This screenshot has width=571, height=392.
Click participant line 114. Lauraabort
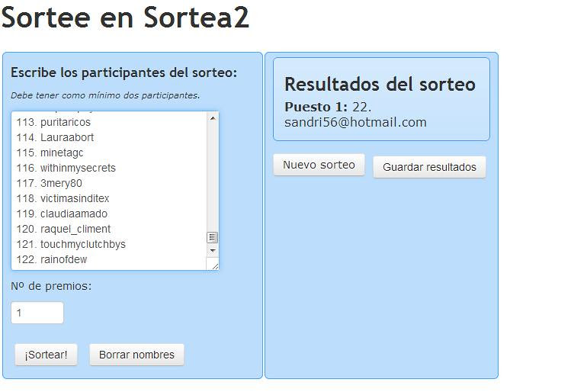pyautogui.click(x=55, y=137)
